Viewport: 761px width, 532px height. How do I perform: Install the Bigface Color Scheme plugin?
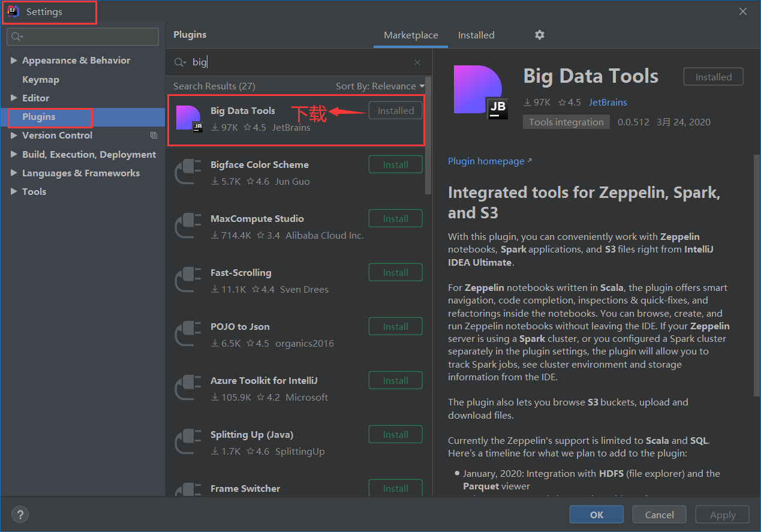(x=395, y=164)
